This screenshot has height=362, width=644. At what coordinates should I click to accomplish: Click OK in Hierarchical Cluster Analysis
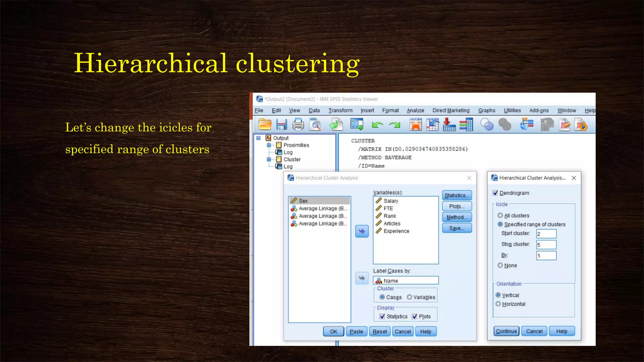[334, 332]
